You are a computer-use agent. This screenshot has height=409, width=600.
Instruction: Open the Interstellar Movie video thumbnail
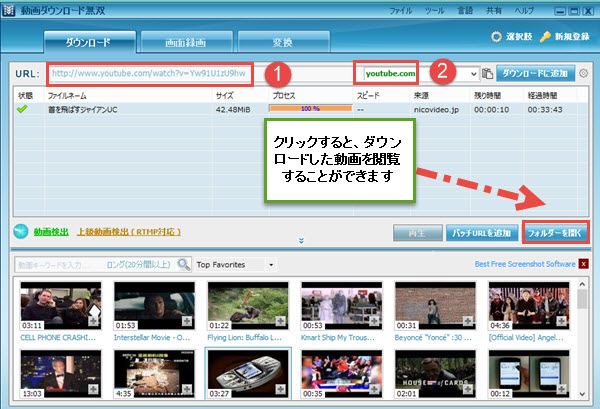tap(154, 305)
